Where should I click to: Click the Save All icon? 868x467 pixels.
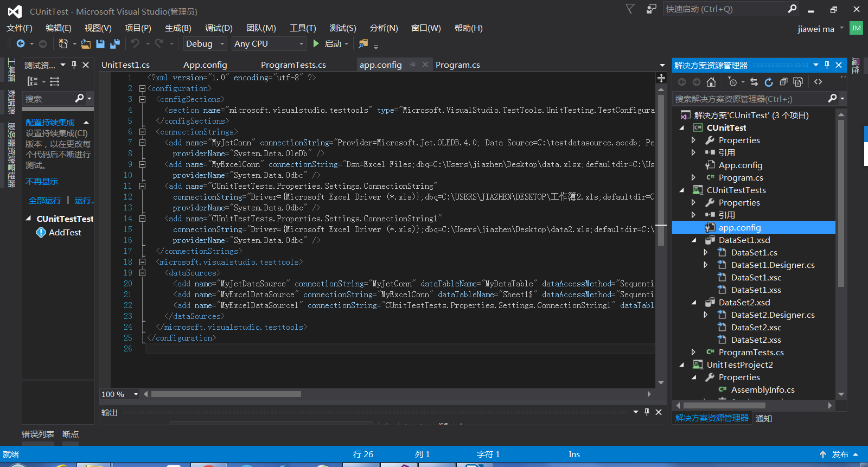(x=115, y=43)
